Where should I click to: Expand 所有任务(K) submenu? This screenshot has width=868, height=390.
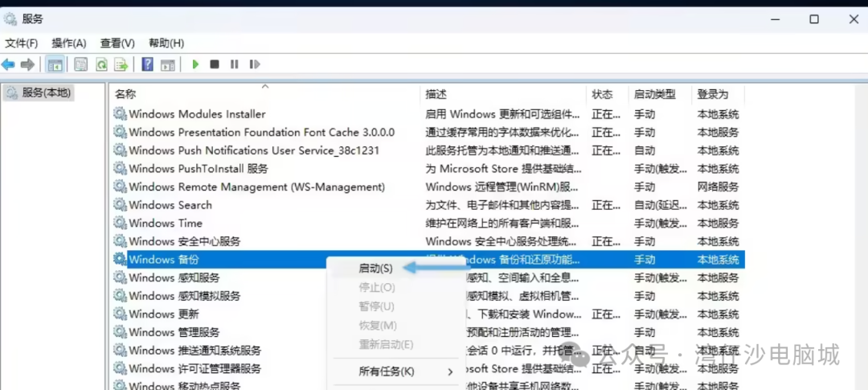click(x=396, y=372)
